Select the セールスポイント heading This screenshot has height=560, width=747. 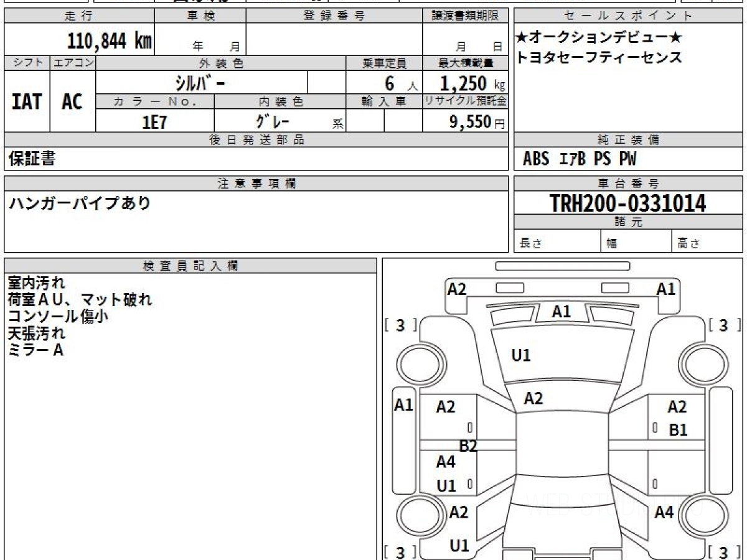click(x=628, y=16)
